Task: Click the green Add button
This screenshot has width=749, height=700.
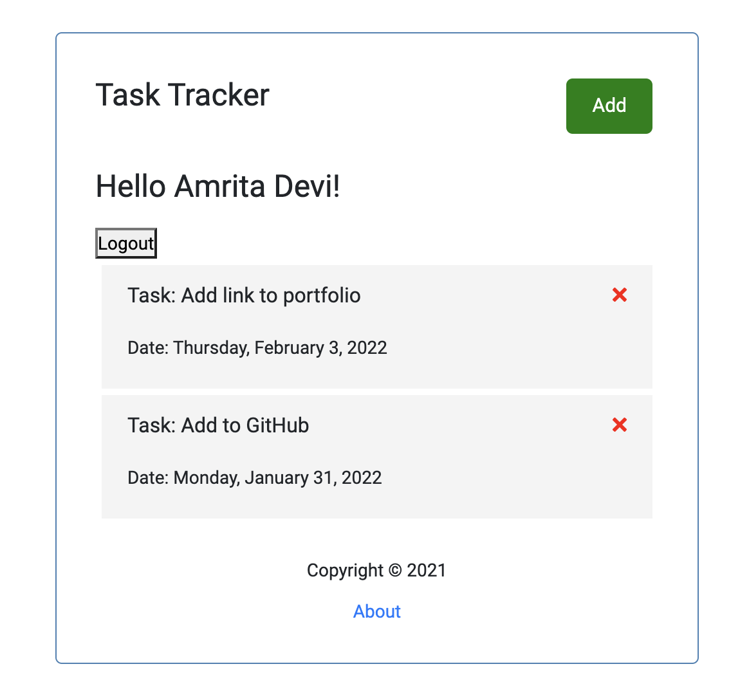Action: tap(609, 106)
